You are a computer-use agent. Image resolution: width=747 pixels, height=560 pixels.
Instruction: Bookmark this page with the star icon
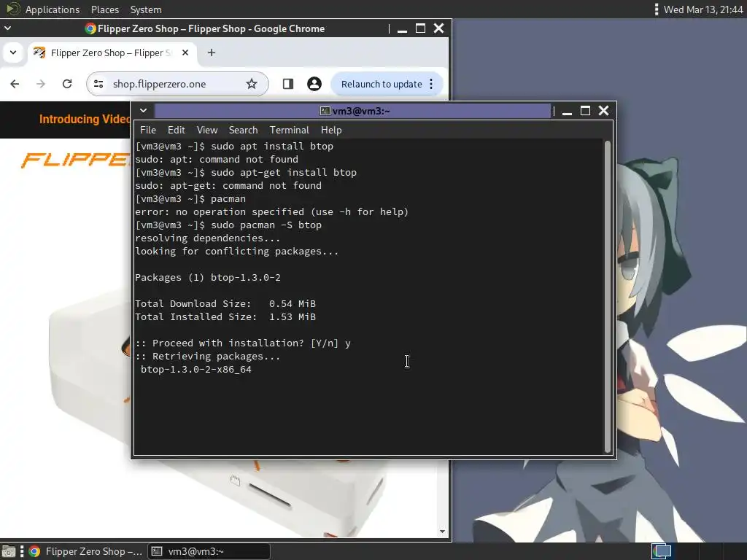[x=252, y=84]
